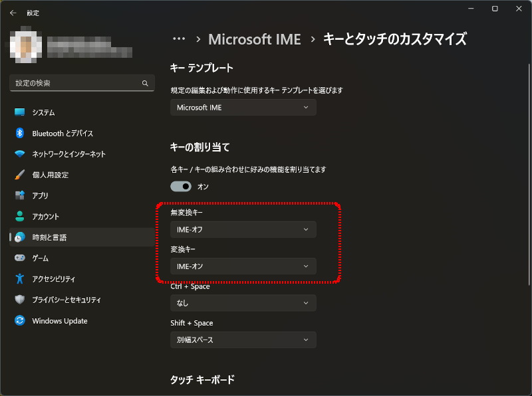Click the Microsoft IME breadcrumb link
Screen dimensions: 532x396
coord(255,39)
